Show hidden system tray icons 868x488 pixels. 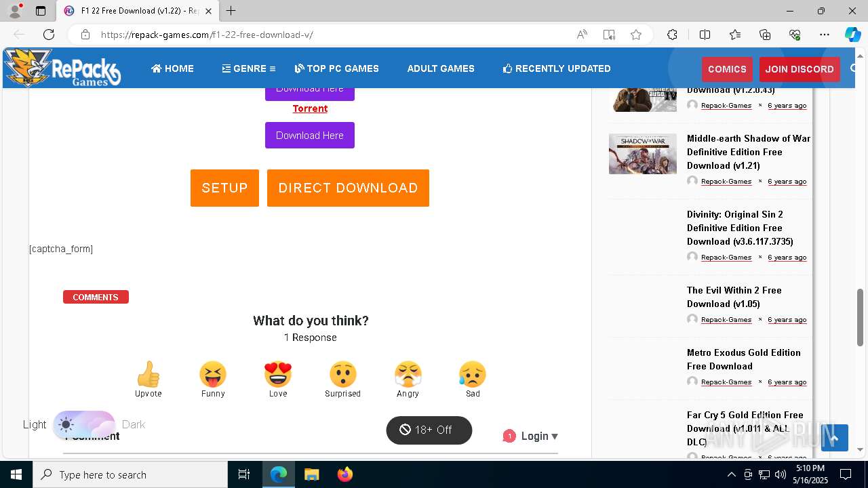click(731, 474)
